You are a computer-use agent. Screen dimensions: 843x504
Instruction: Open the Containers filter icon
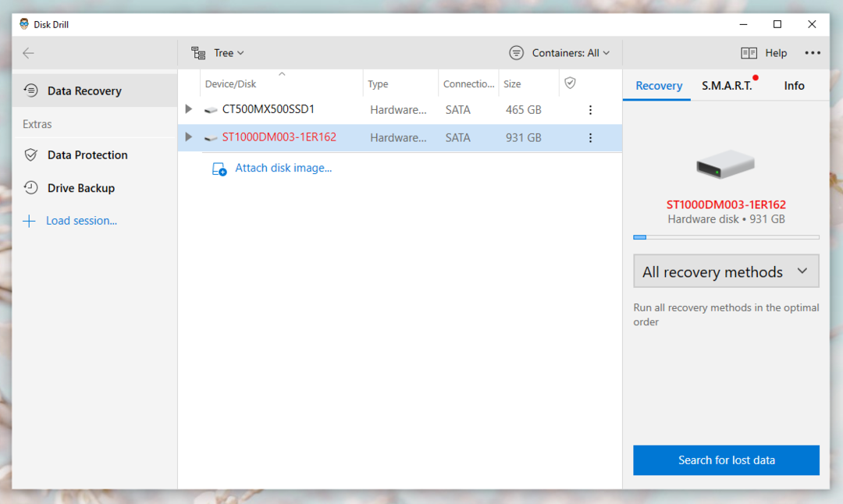[x=516, y=52]
